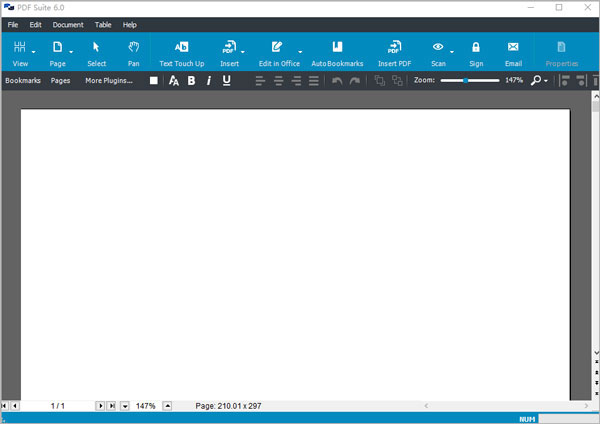Run Auto Bookmarks
The height and width of the screenshot is (424, 600).
click(337, 54)
